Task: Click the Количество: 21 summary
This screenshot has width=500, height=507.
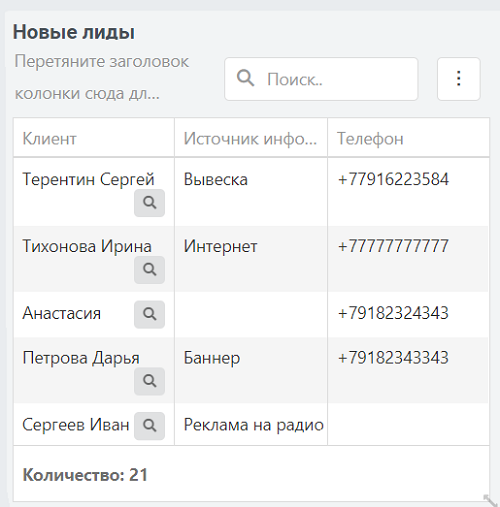Action: [85, 475]
